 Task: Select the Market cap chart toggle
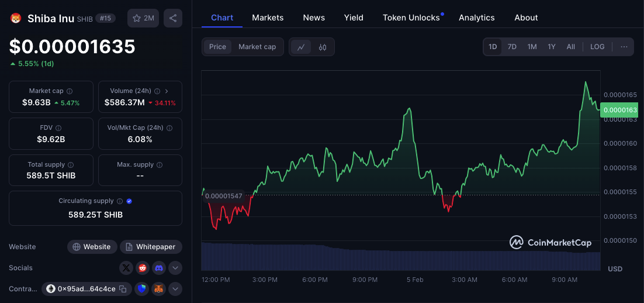257,47
